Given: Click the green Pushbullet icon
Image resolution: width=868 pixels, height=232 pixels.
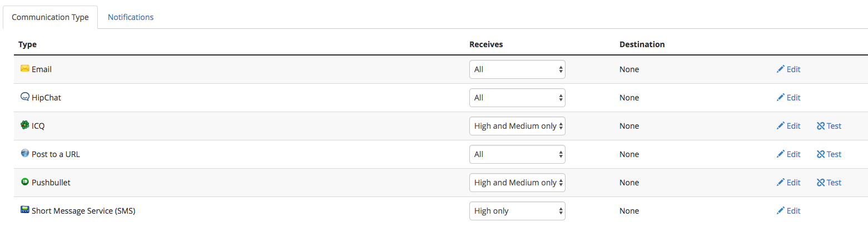Looking at the screenshot, I should tap(24, 181).
